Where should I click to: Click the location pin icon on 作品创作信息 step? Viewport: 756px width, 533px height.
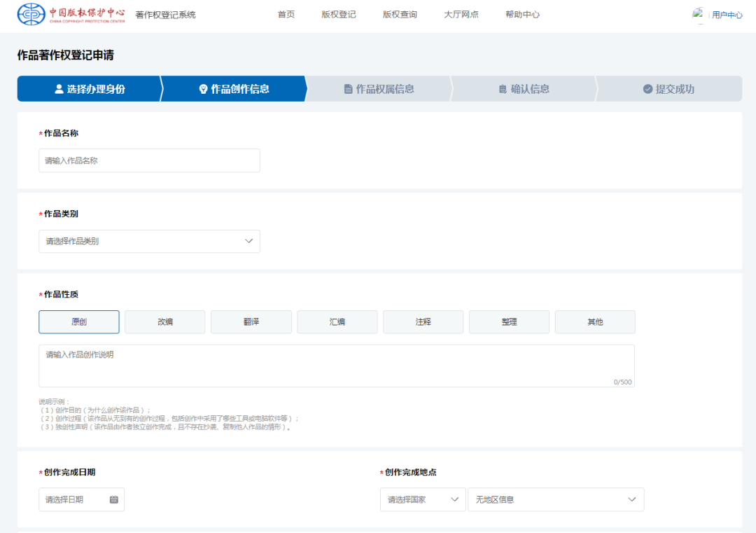[x=202, y=89]
